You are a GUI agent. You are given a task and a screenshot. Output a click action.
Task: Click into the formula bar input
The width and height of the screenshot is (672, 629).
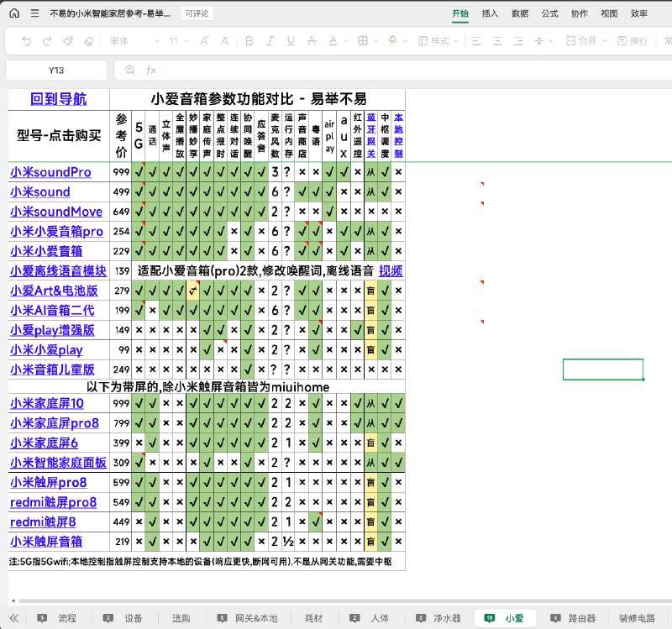[x=417, y=71]
